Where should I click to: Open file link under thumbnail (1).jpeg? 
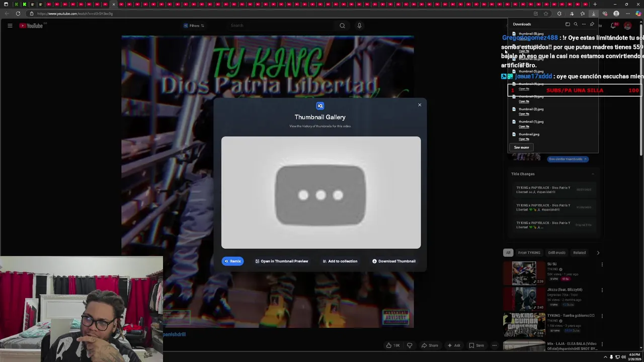point(524,126)
